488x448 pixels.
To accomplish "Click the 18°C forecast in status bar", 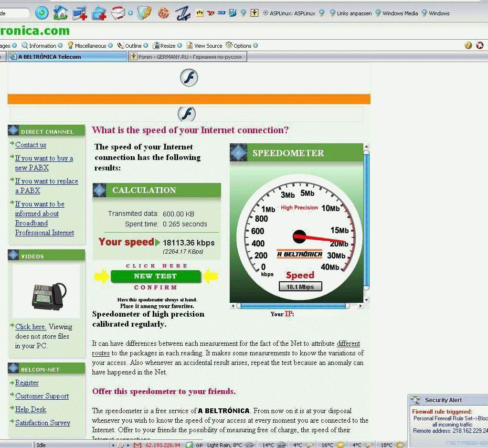I will pyautogui.click(x=392, y=445).
